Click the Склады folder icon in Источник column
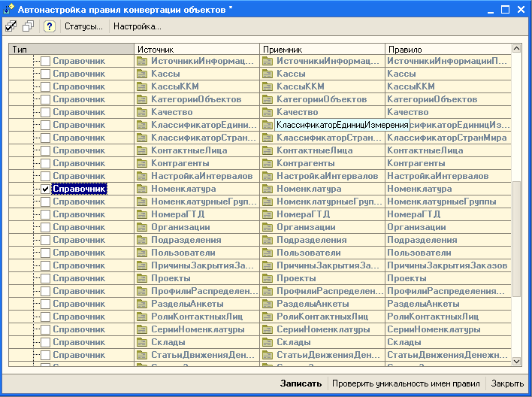This screenshot has height=397, width=532. [x=141, y=342]
